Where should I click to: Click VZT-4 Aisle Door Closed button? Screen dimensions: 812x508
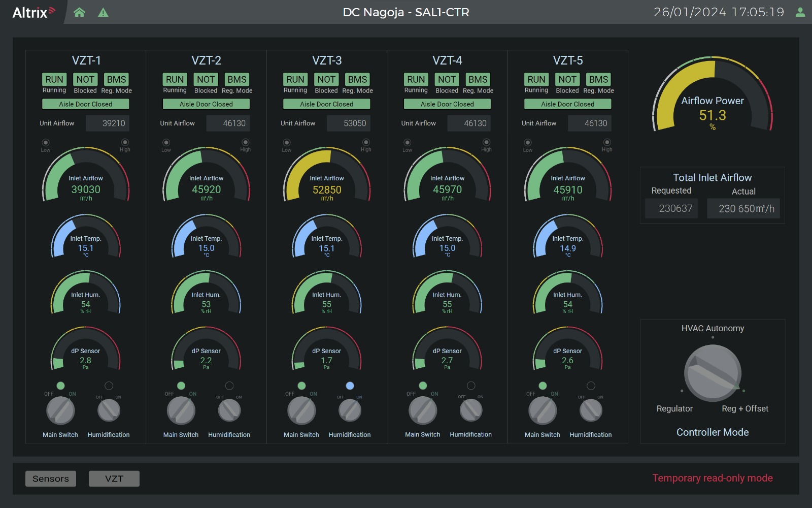pyautogui.click(x=447, y=104)
